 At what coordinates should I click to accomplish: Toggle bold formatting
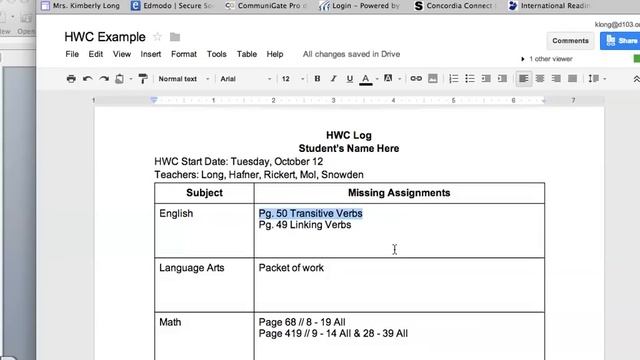[x=317, y=79]
